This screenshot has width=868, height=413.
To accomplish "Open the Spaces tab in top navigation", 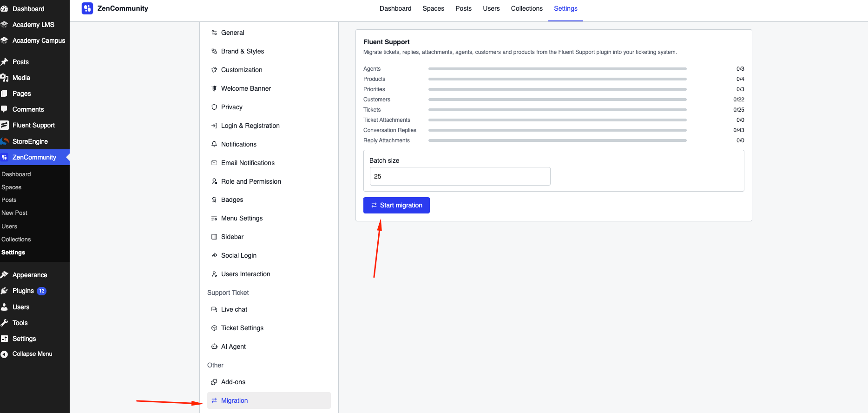I will coord(433,8).
